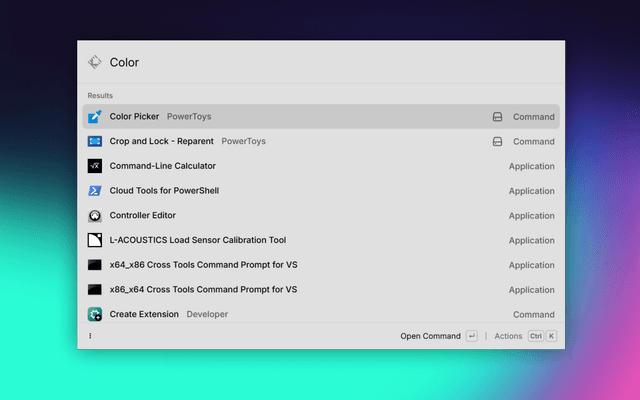Click the Controller Editor headphone icon
This screenshot has height=400, width=640.
tap(95, 216)
